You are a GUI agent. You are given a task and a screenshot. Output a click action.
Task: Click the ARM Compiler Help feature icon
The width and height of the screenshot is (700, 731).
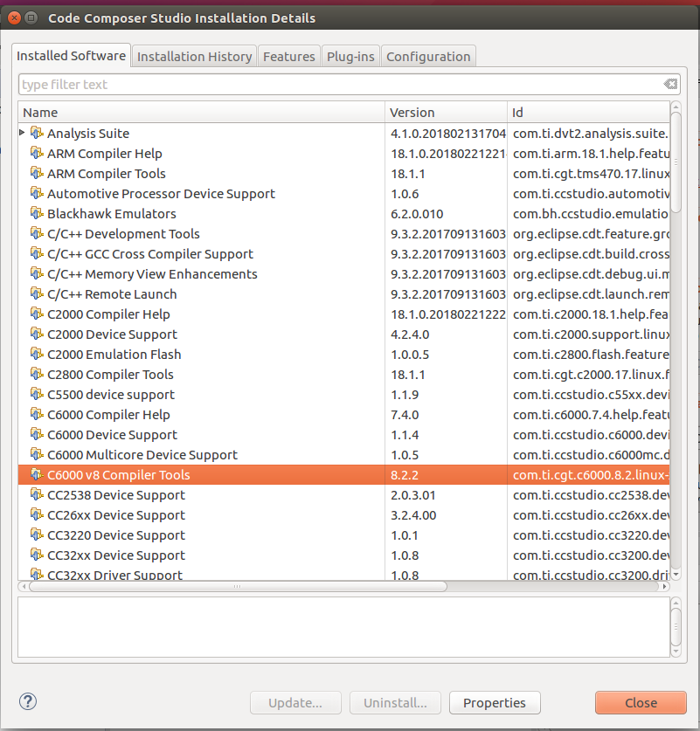tap(37, 153)
